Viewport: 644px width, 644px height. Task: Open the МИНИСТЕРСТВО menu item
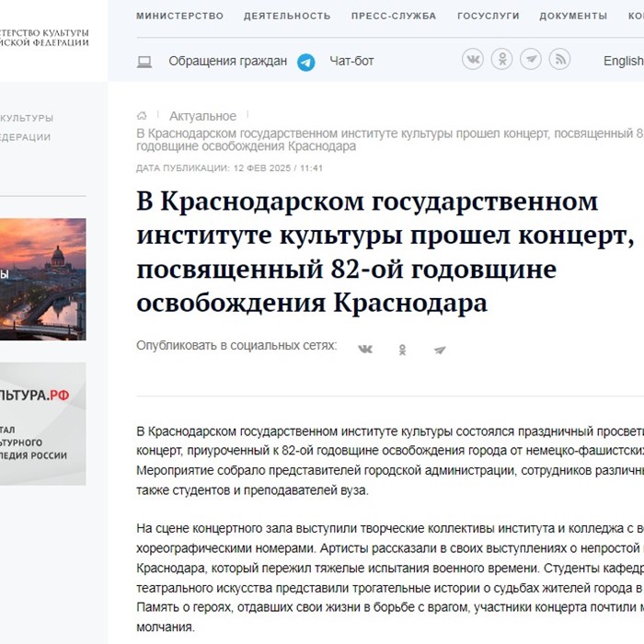[x=180, y=16]
